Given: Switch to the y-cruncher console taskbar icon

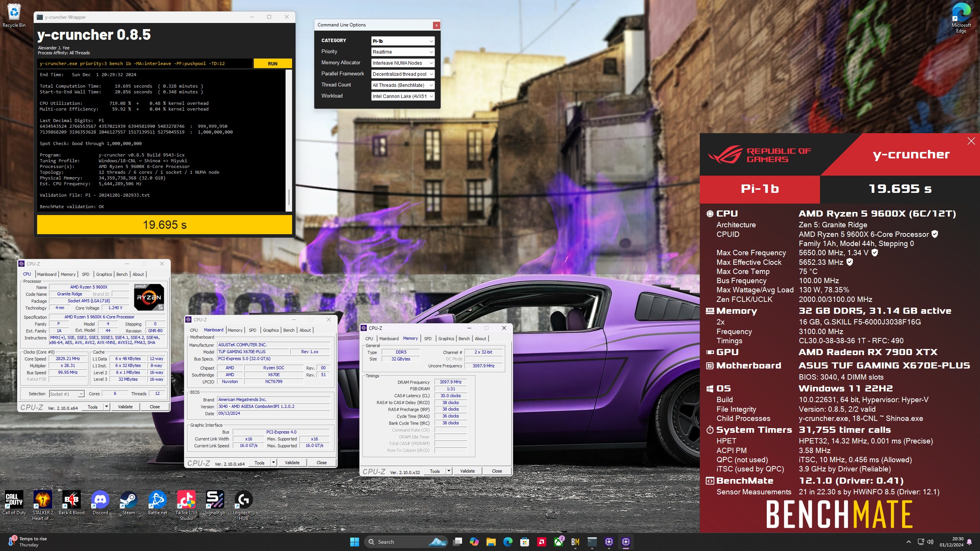Looking at the screenshot, I should 592,542.
